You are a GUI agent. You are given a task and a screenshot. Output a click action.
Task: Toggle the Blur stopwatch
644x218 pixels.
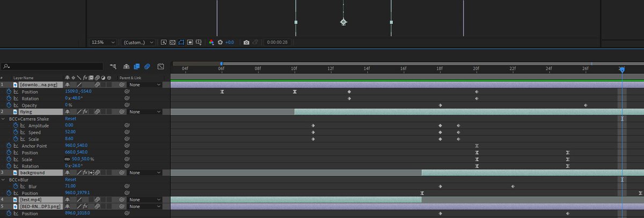16,186
